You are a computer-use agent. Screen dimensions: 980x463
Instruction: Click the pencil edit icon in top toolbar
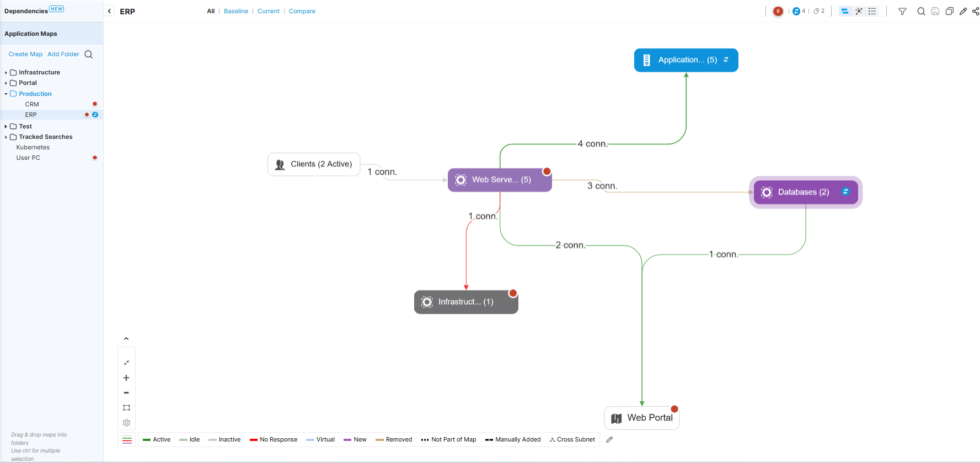pos(963,11)
